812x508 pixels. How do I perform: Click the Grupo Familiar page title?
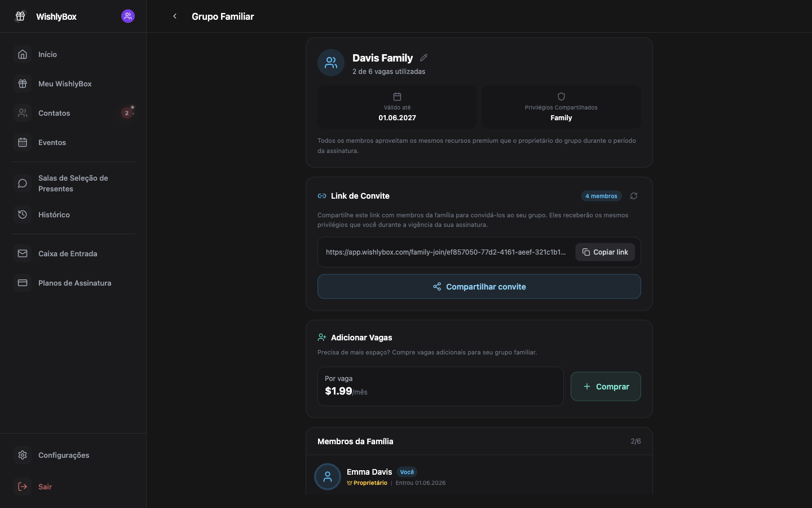[223, 16]
